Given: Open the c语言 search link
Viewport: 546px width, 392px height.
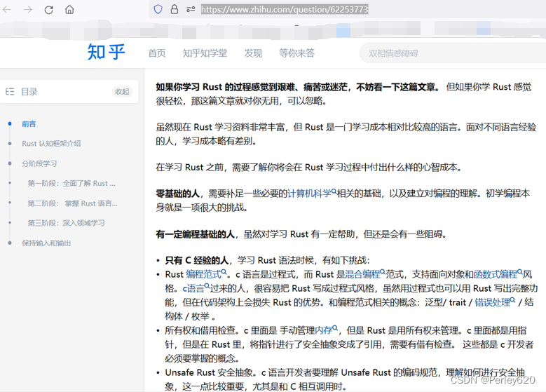Looking at the screenshot, I should [196, 288].
